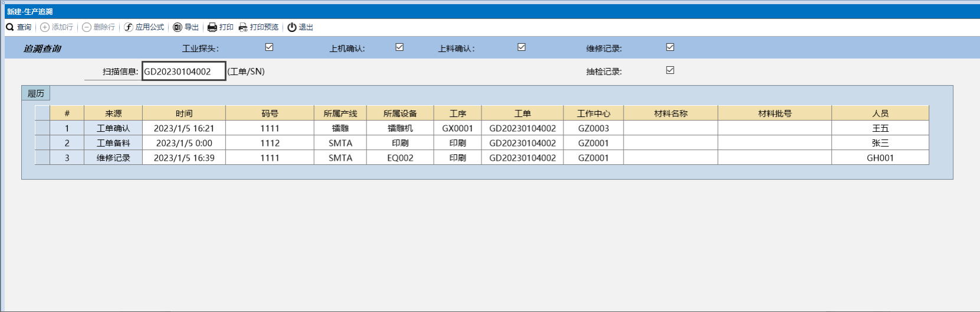The image size is (980, 312).
Task: Uncheck the 抽检记录 checkbox
Action: 670,70
